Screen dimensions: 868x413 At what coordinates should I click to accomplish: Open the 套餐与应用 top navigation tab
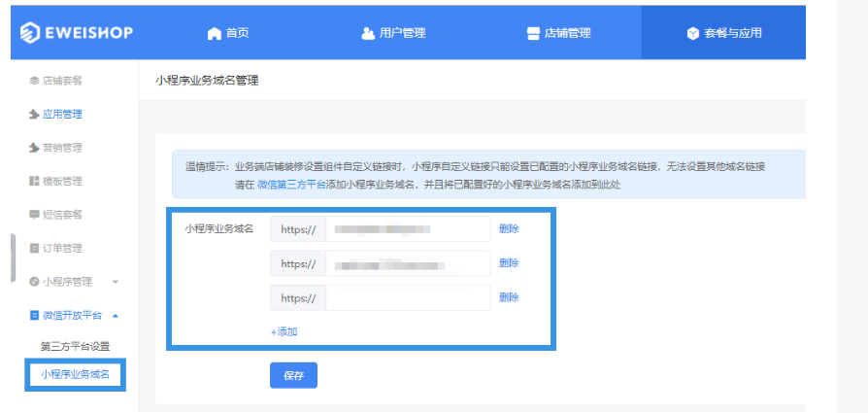pyautogui.click(x=724, y=33)
